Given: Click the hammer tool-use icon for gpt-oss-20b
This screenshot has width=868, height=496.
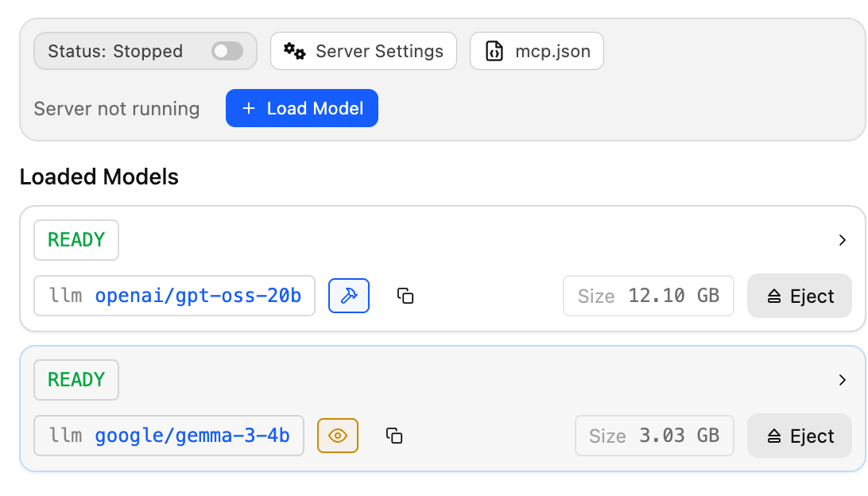Looking at the screenshot, I should click(349, 296).
